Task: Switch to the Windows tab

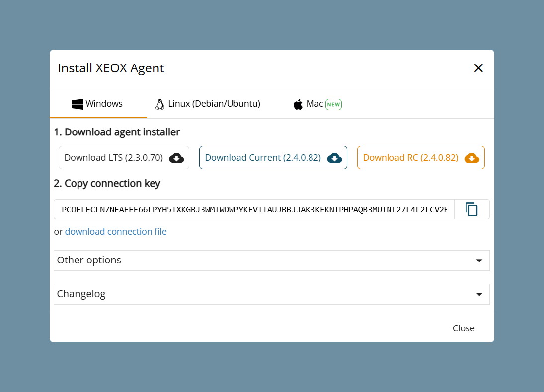Action: point(98,104)
